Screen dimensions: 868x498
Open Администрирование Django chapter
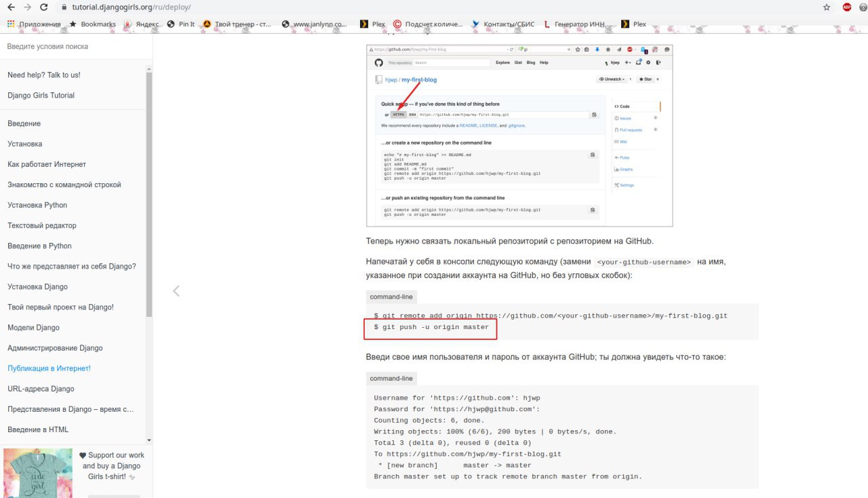[x=56, y=347]
